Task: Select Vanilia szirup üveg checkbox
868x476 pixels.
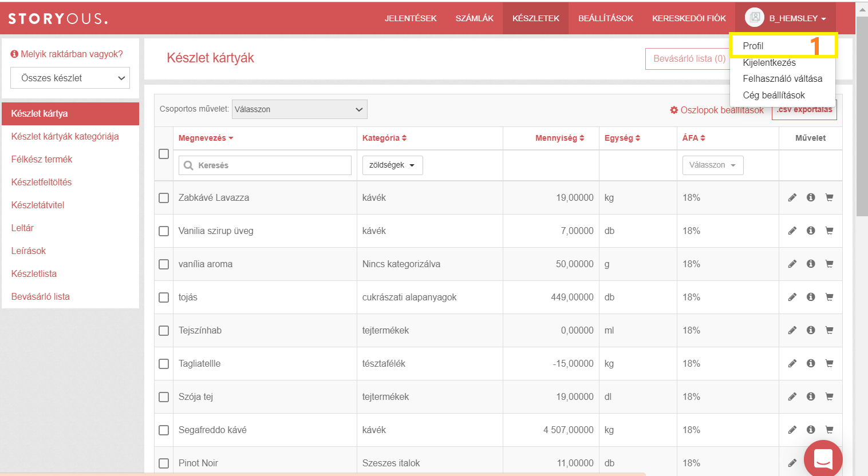Action: [164, 231]
